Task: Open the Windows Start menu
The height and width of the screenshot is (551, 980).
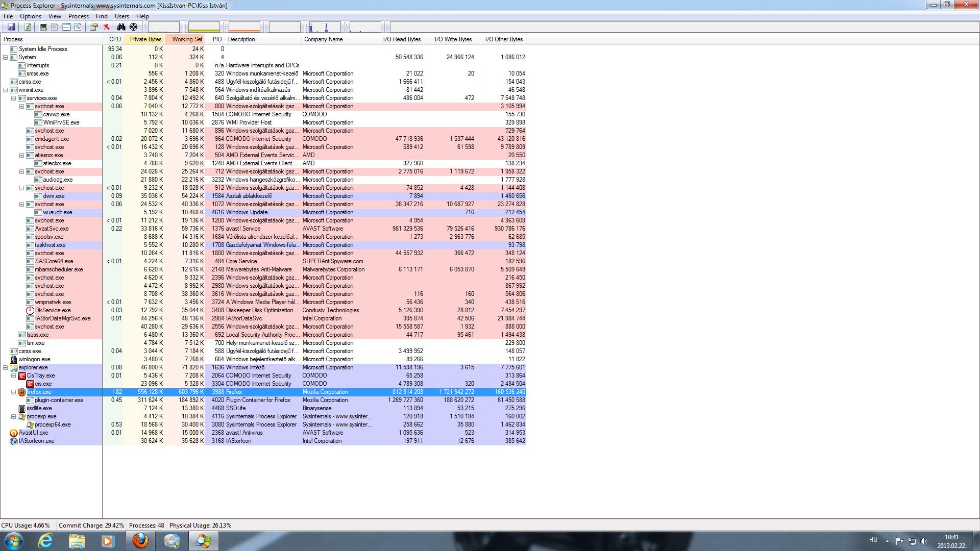Action: [14, 541]
